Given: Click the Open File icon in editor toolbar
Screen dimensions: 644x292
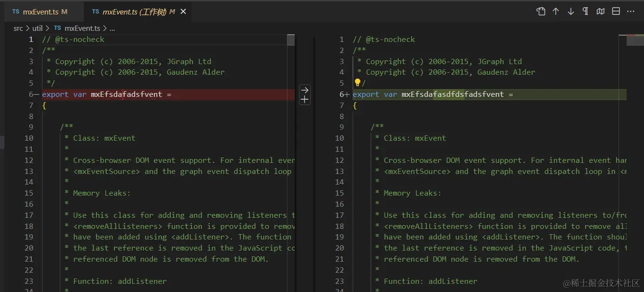Looking at the screenshot, I should (x=541, y=12).
